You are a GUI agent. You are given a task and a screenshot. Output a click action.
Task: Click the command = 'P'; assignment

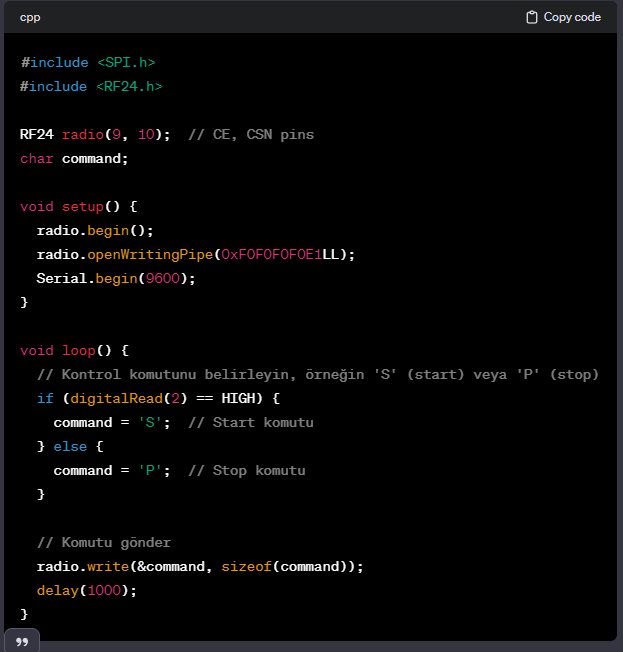click(112, 470)
